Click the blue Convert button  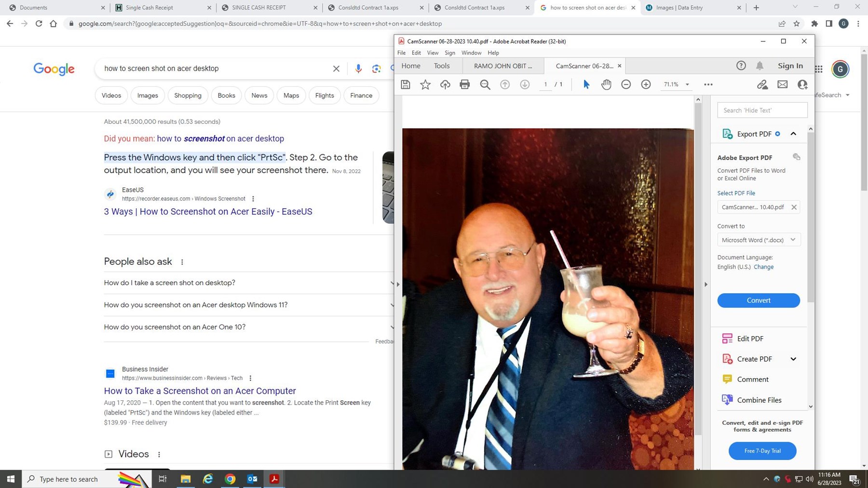click(x=758, y=300)
